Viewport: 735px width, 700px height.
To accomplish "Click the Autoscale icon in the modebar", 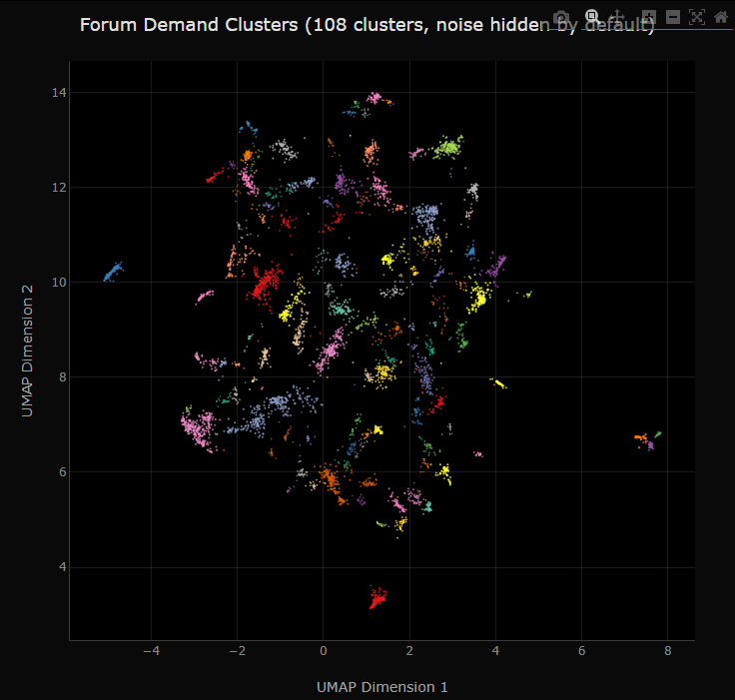I will (697, 17).
